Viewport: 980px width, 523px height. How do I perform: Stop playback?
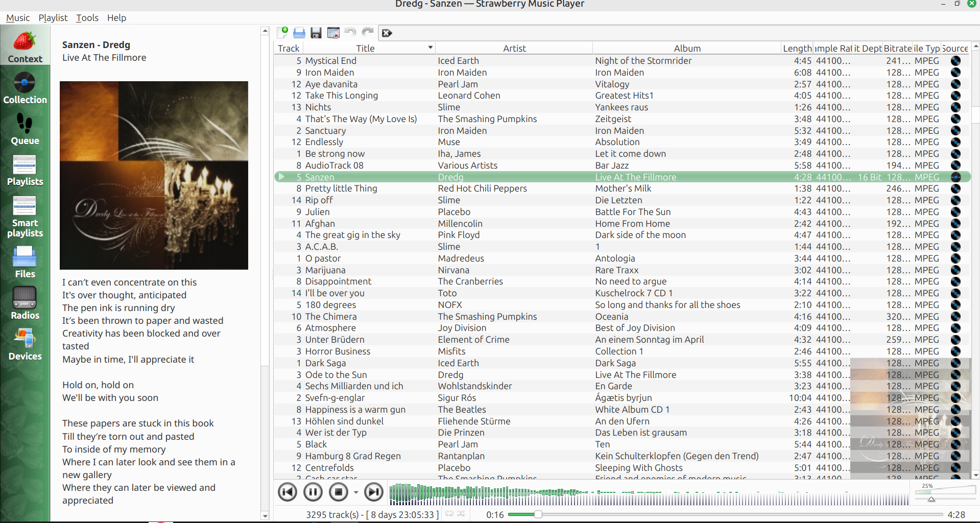point(338,492)
